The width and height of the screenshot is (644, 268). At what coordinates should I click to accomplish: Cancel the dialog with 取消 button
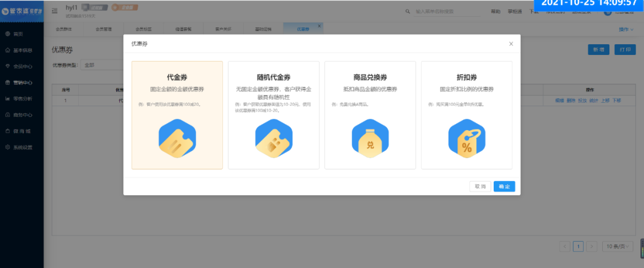480,187
